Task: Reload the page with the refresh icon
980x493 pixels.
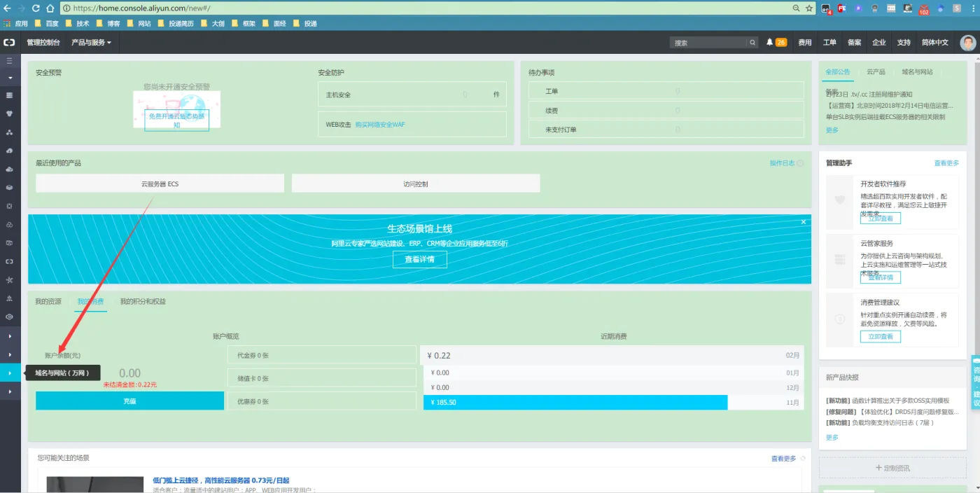Action: (36, 8)
